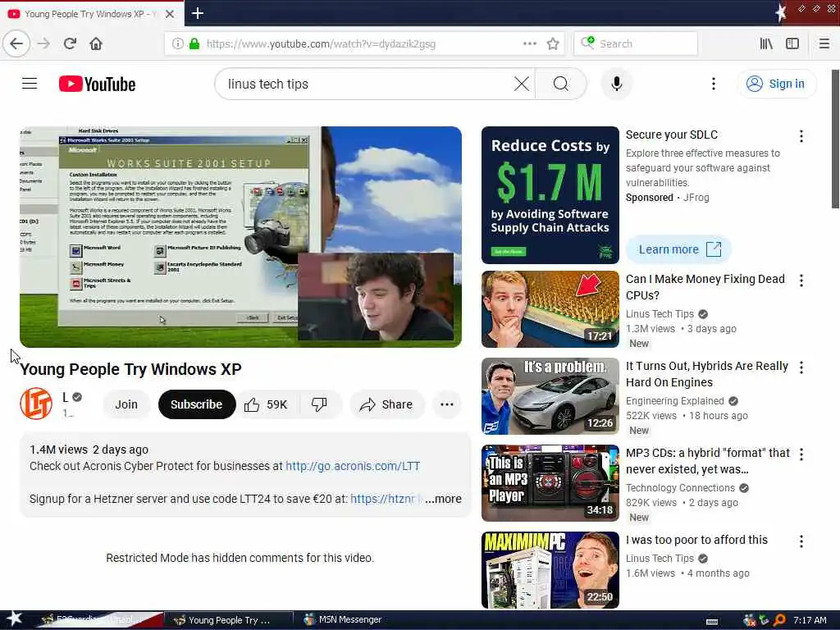Click the main video player
The width and height of the screenshot is (840, 630).
coord(240,237)
